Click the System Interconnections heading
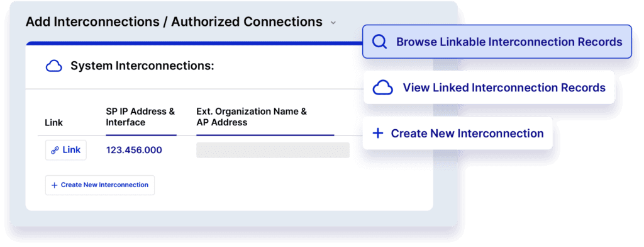The width and height of the screenshot is (644, 247). (x=142, y=66)
